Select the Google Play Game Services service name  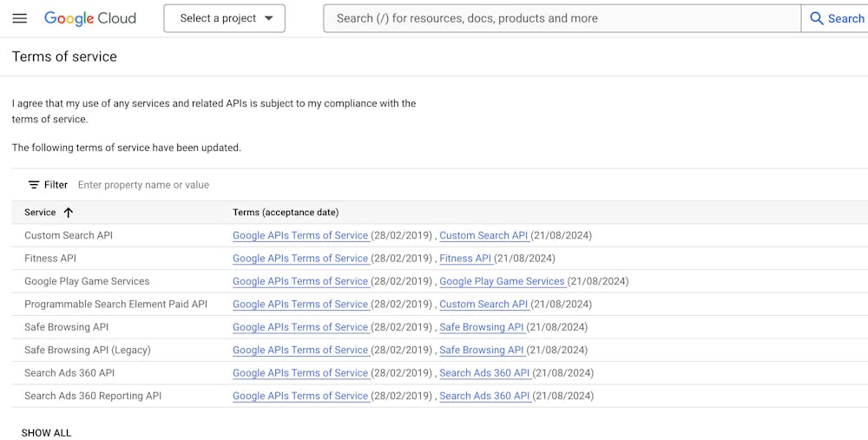click(87, 281)
